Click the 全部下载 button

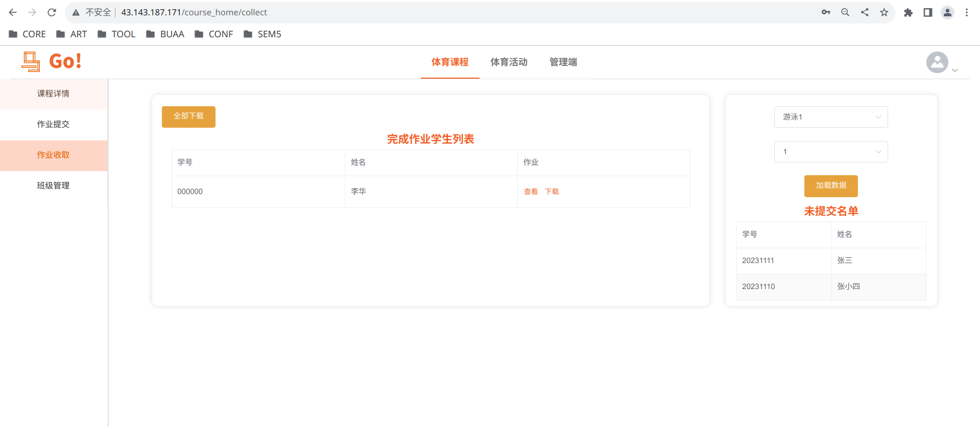point(188,116)
